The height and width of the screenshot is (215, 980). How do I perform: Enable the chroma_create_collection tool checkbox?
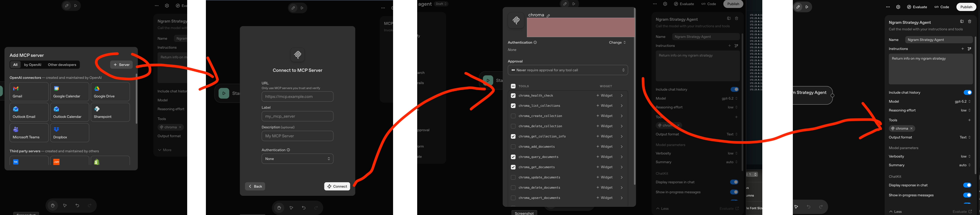tap(513, 116)
